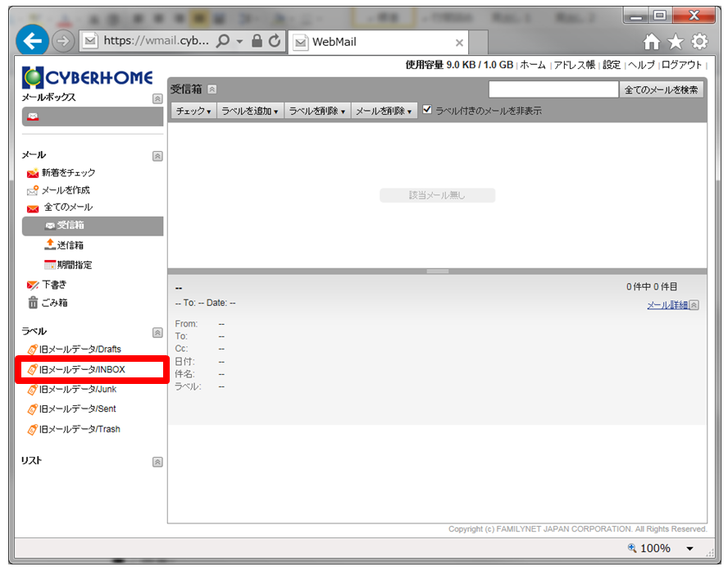Open the 下書き drafts folder
This screenshot has width=728, height=571.
pyautogui.click(x=54, y=285)
